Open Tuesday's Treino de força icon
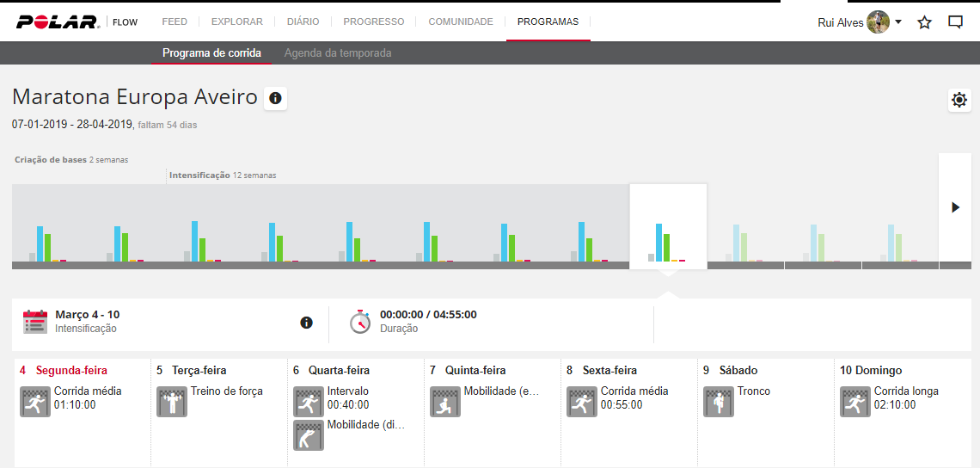Image resolution: width=980 pixels, height=468 pixels. click(172, 402)
